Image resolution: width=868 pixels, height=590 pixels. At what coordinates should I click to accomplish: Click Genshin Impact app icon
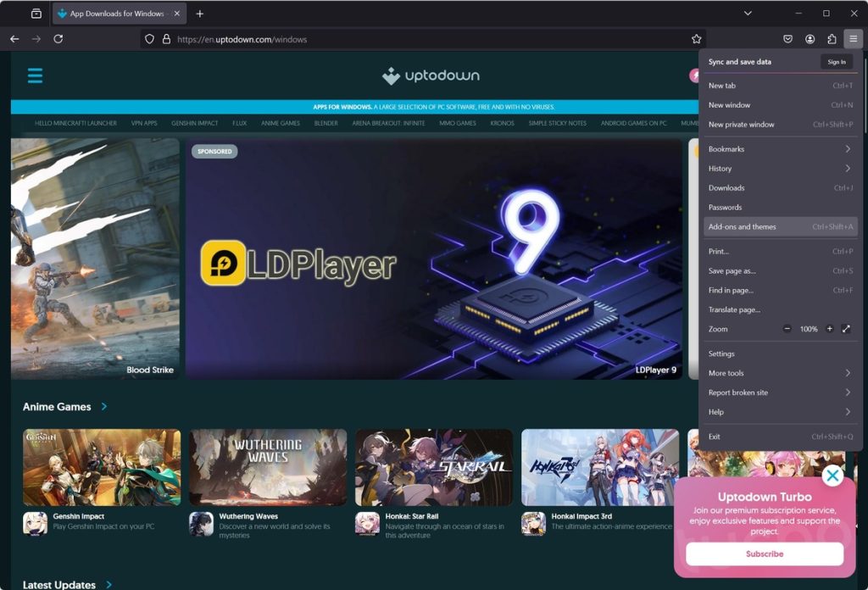35,524
